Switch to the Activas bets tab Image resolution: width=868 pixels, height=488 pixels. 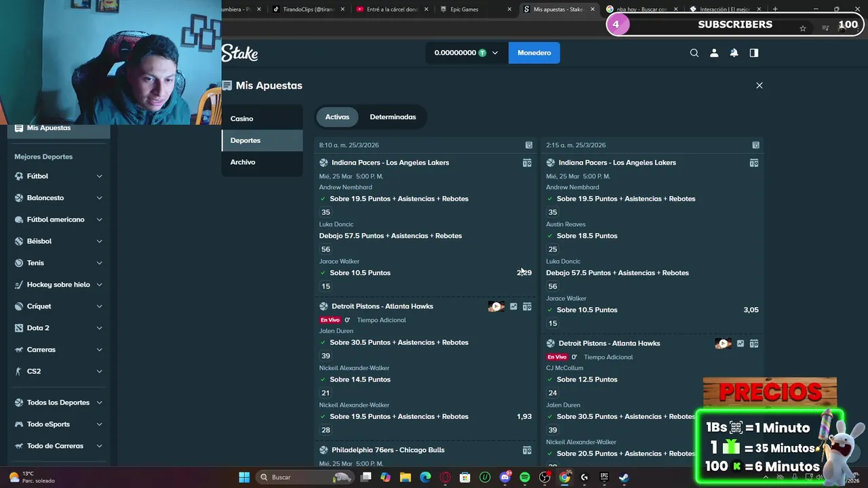point(337,117)
